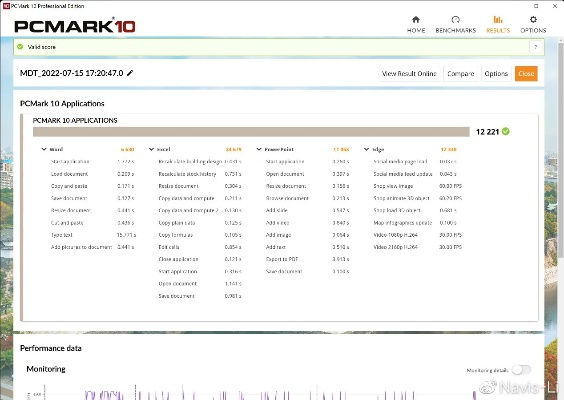Click Excel's Save document row
This screenshot has height=400, width=564.
tap(200, 296)
